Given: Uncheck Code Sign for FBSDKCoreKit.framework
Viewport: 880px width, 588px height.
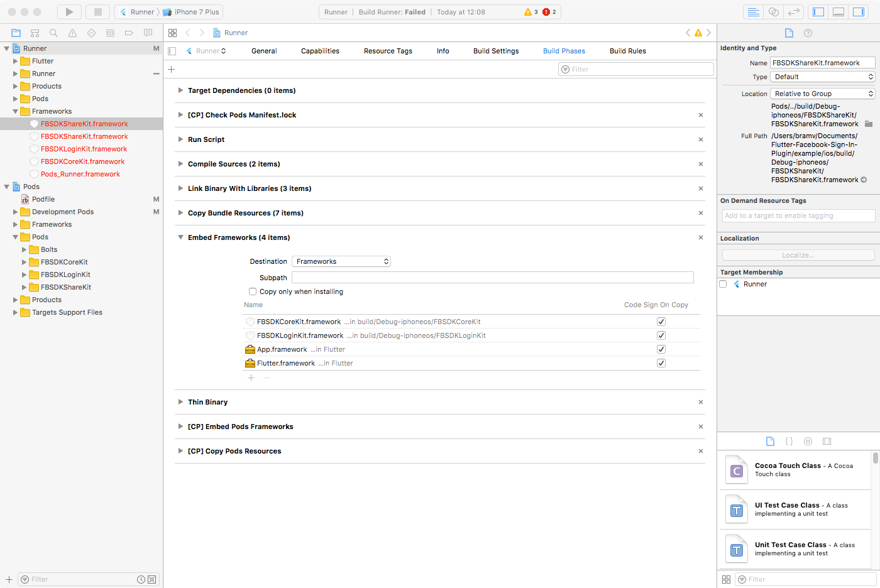Looking at the screenshot, I should click(661, 322).
